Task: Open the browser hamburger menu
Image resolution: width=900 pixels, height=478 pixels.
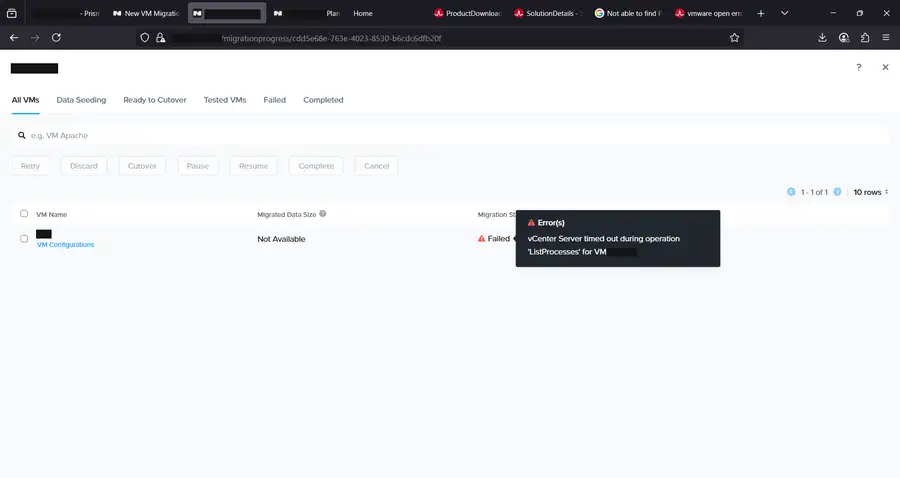Action: pyautogui.click(x=886, y=38)
